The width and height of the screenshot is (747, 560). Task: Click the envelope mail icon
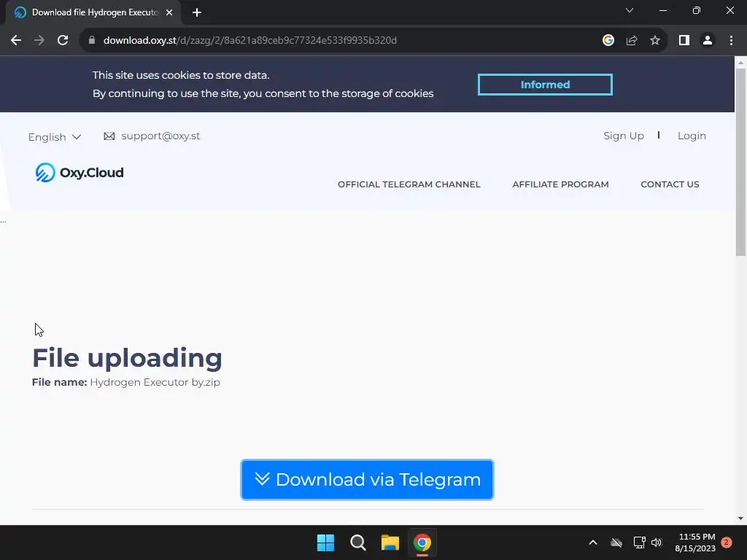(x=109, y=136)
